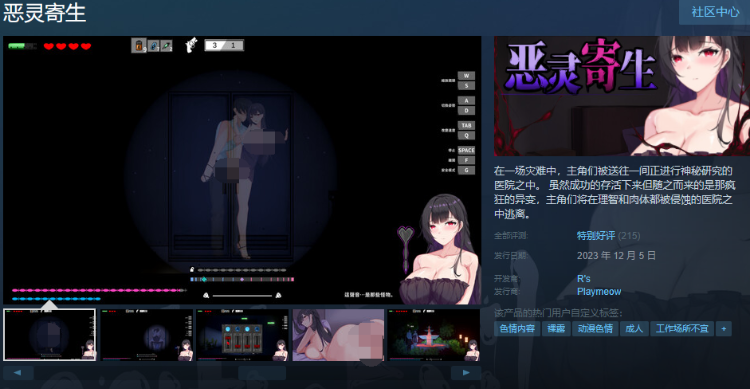Click the game description paragraph starting 在一场灾难中
Image resolution: width=750 pixels, height=389 pixels.
coord(615,192)
